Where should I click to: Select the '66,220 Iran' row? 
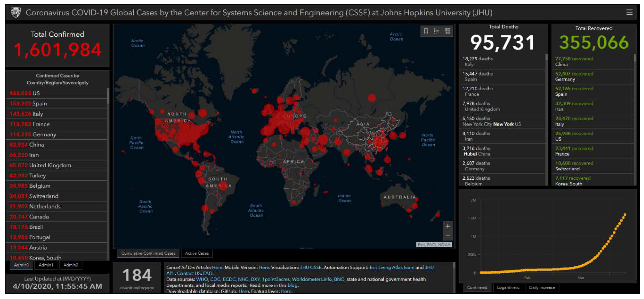click(x=56, y=155)
